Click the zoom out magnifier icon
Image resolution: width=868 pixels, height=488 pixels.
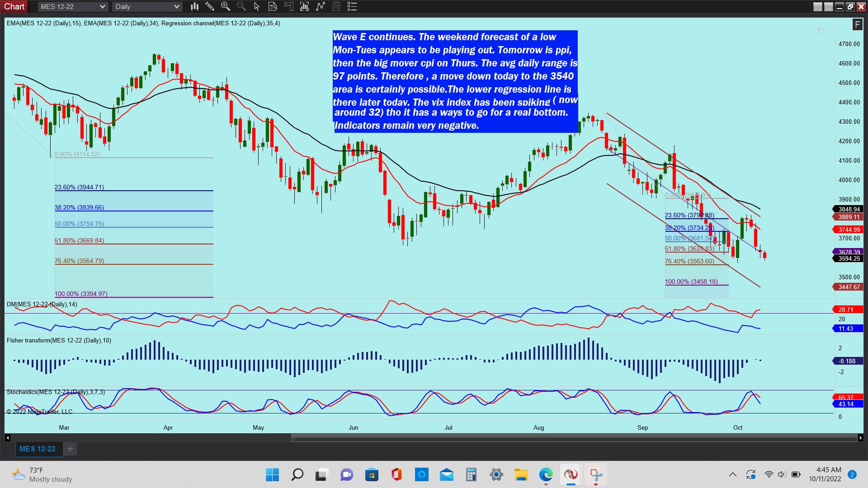tap(241, 6)
